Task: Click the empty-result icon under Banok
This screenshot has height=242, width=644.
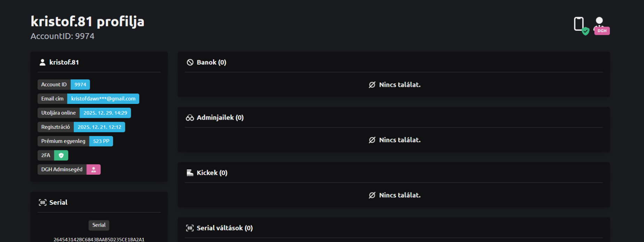Action: pos(372,85)
